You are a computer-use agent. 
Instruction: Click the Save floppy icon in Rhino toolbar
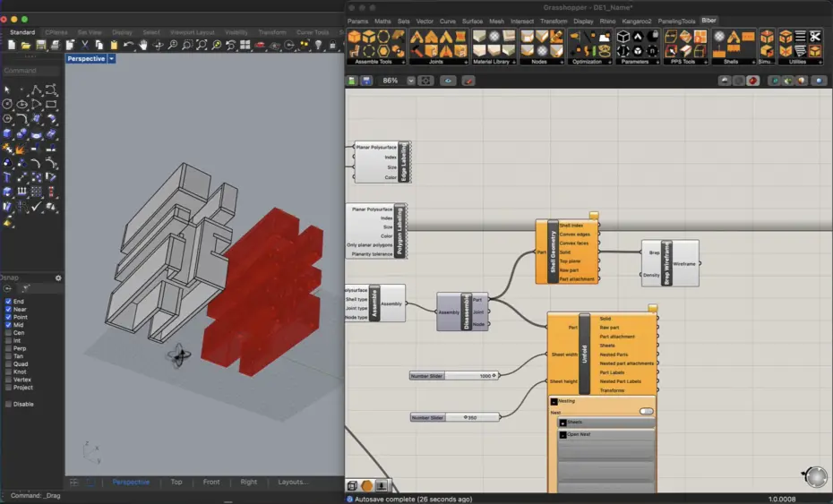tap(40, 46)
